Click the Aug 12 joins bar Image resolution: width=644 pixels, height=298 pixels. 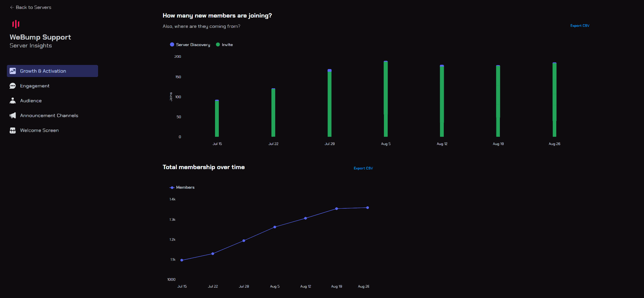pyautogui.click(x=442, y=101)
